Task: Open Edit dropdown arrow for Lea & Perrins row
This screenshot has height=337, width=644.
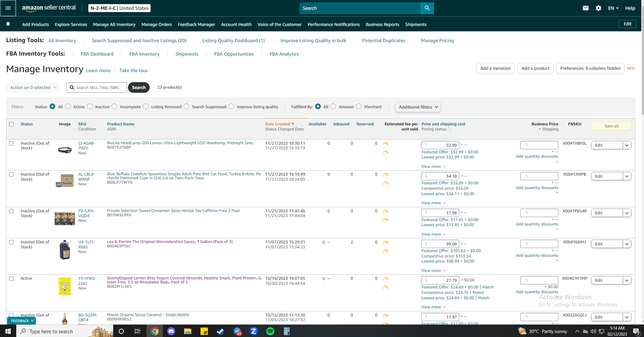Action: point(627,244)
